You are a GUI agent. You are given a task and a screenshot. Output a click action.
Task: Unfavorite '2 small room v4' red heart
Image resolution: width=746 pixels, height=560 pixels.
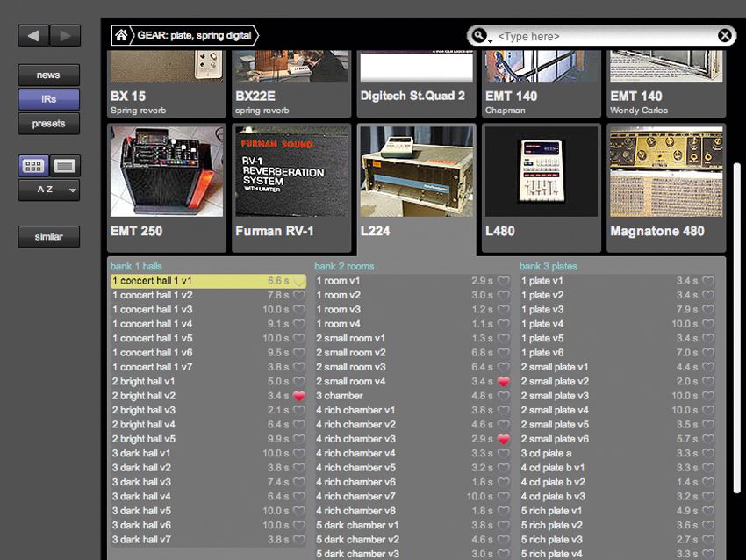click(x=504, y=382)
